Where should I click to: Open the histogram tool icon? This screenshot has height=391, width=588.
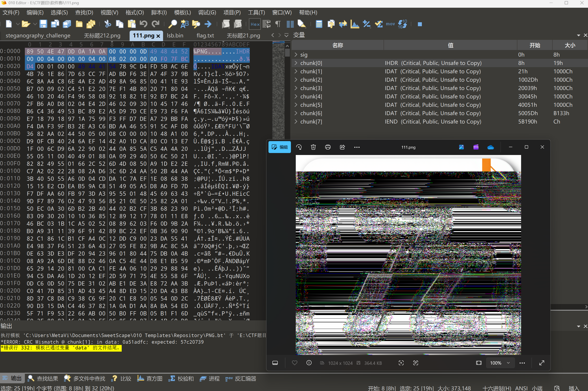point(355,24)
